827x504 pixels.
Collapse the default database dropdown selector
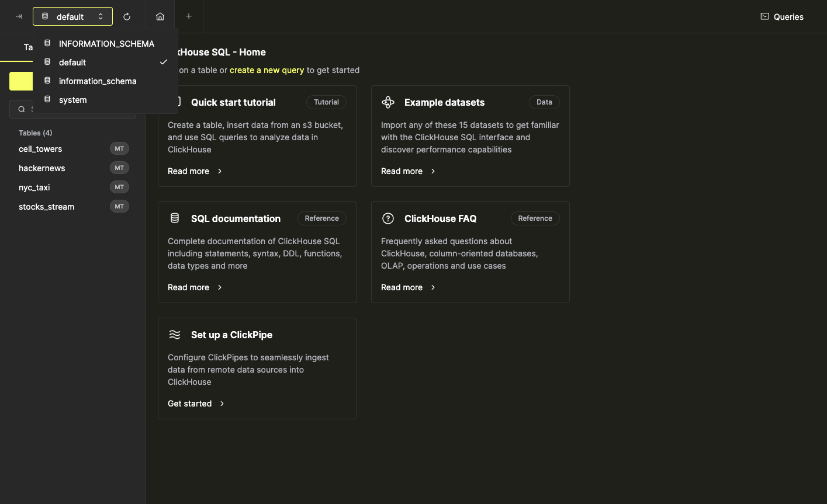pos(72,16)
